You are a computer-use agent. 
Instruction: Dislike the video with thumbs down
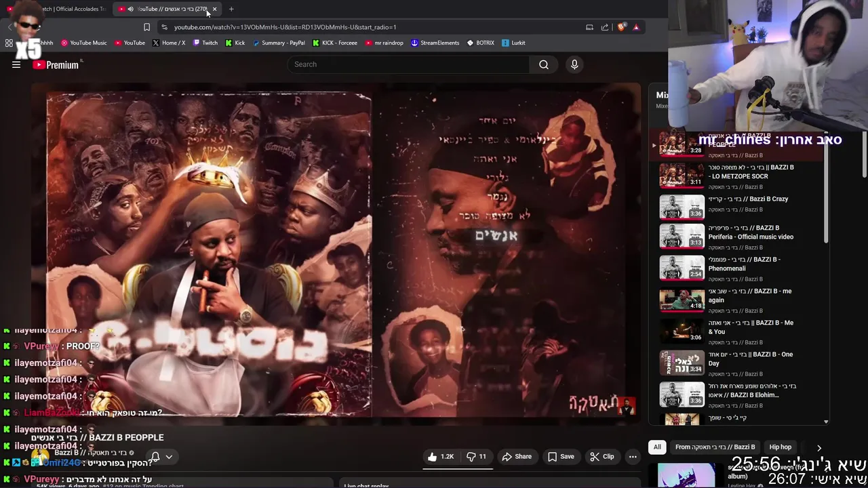pyautogui.click(x=476, y=457)
